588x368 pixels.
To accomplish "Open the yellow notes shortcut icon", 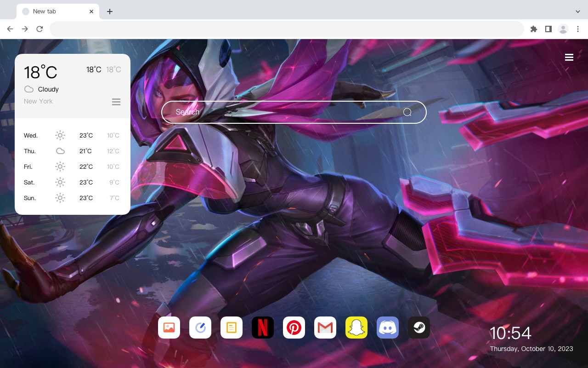I will (232, 328).
